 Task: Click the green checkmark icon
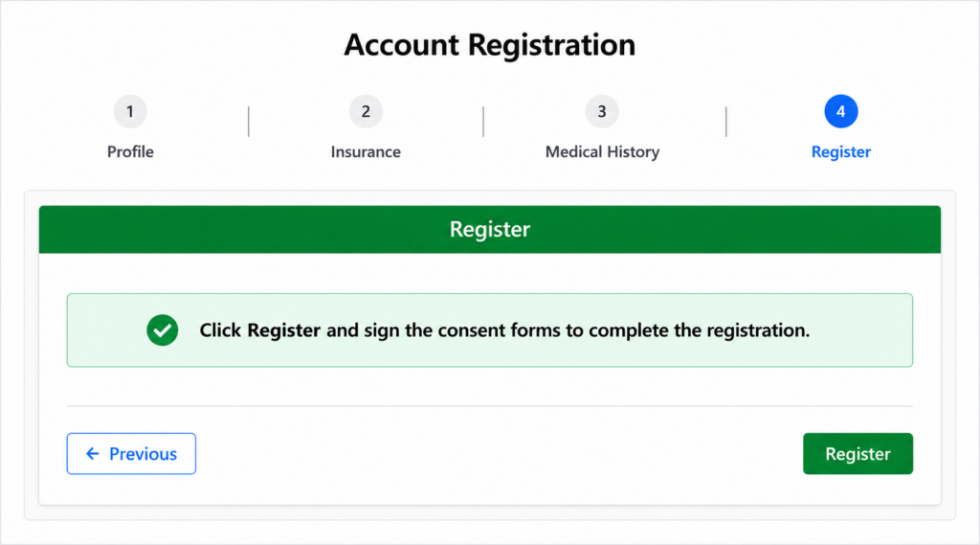point(163,329)
